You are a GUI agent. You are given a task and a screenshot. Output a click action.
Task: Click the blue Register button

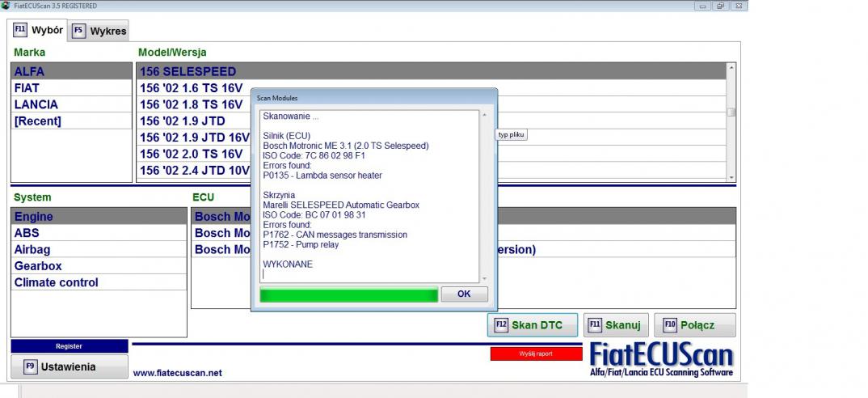tap(70, 346)
